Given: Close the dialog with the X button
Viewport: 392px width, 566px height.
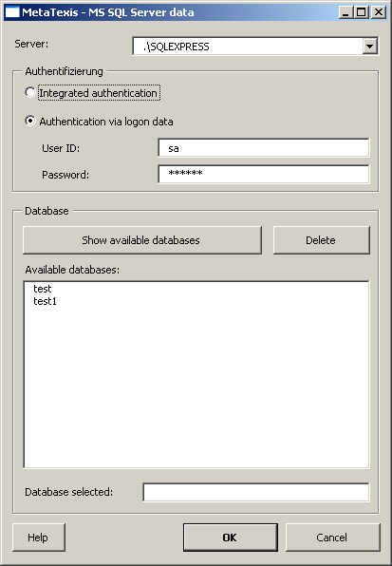Looking at the screenshot, I should point(379,12).
